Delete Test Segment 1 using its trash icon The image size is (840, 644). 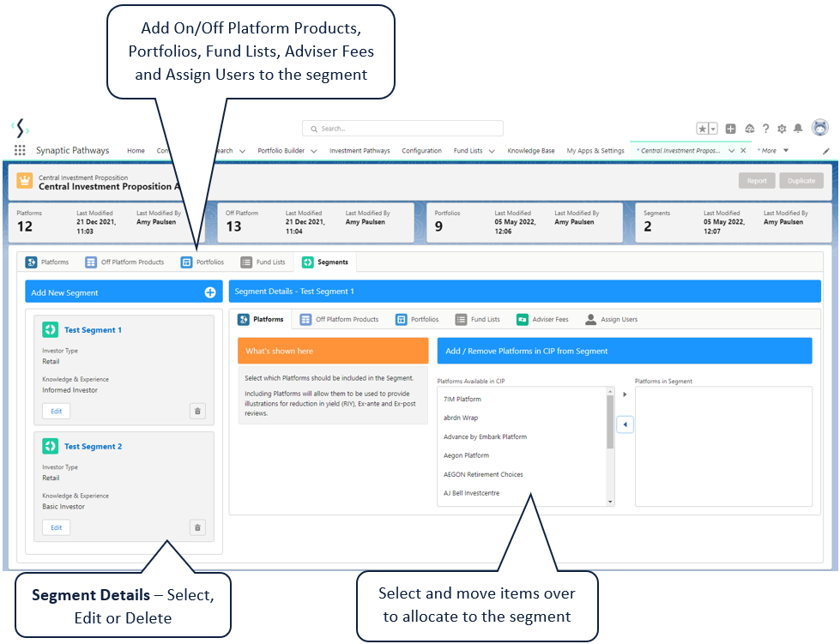197,411
